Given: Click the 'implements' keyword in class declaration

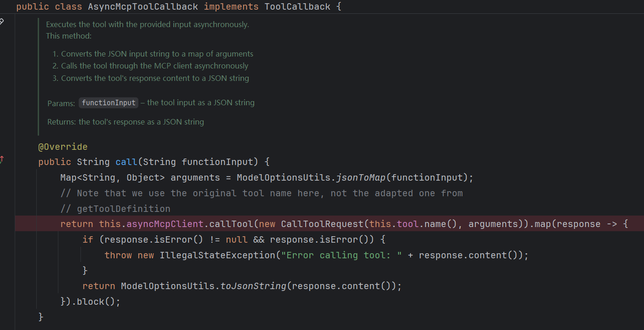Looking at the screenshot, I should coord(231,6).
